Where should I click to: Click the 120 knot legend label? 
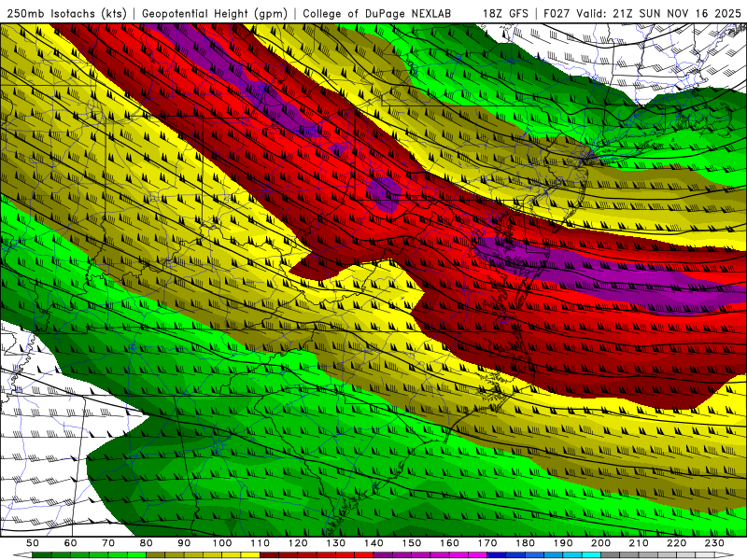[298, 543]
